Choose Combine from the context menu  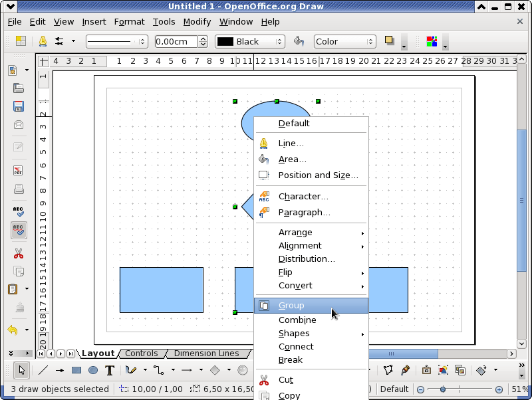pos(311,320)
